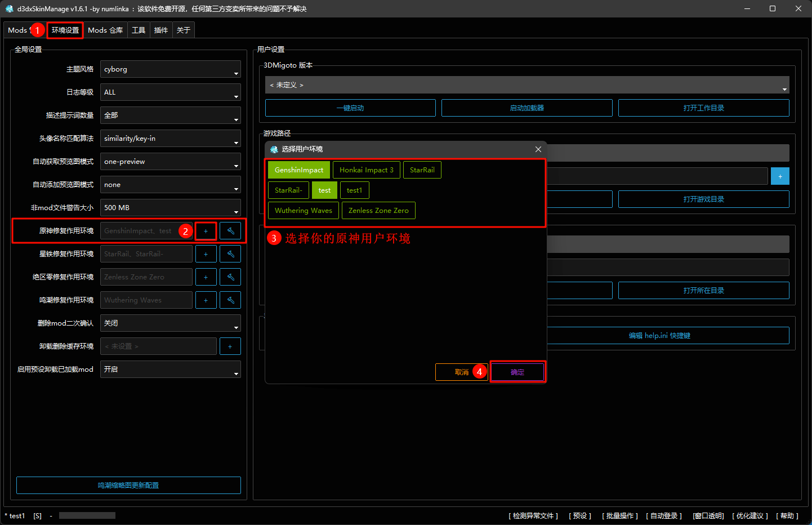Click plus icon for 鸣潮修复作用环境
Screen dimensions: 812x525
[x=206, y=300]
